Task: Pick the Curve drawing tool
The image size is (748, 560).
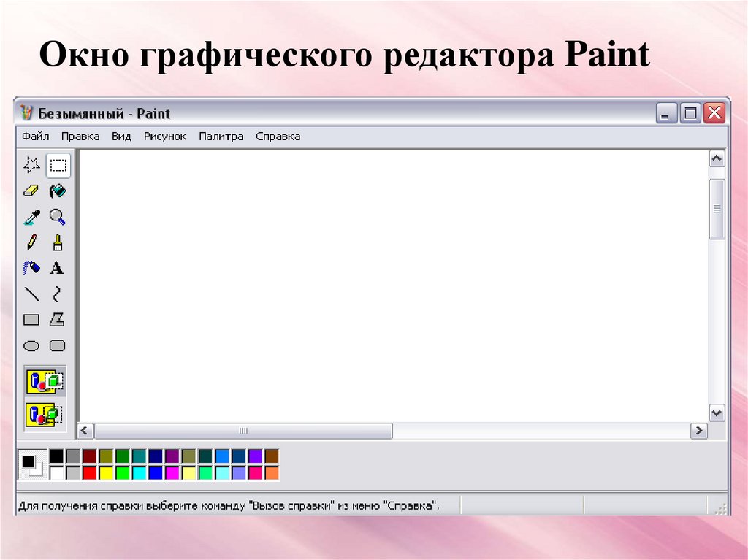Action: (x=58, y=294)
